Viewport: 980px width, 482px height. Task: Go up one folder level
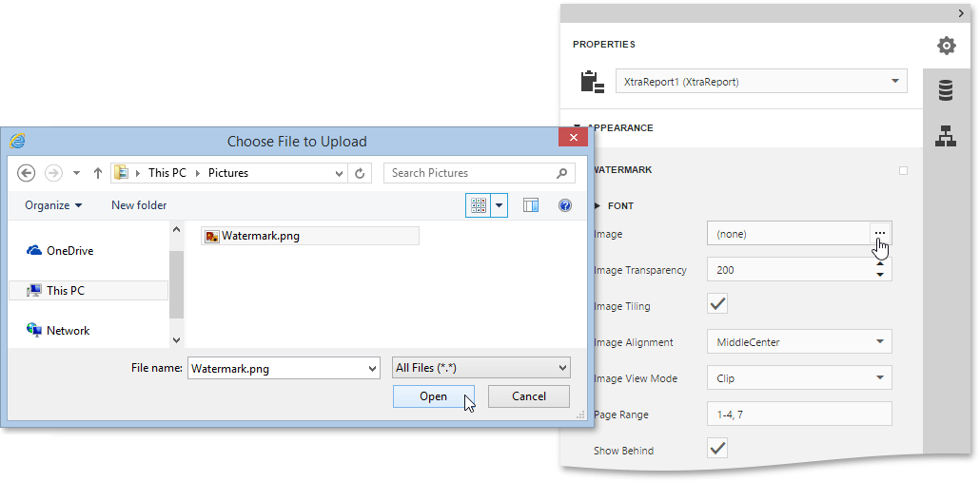pyautogui.click(x=97, y=173)
